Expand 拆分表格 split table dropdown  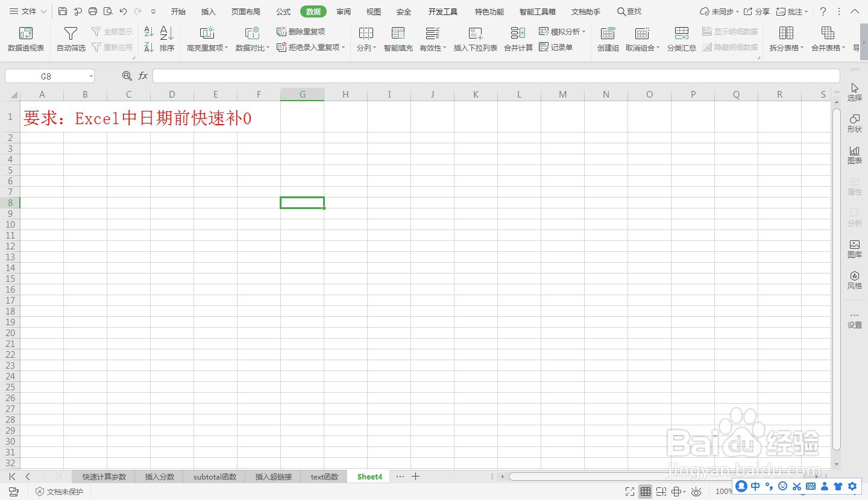click(802, 48)
